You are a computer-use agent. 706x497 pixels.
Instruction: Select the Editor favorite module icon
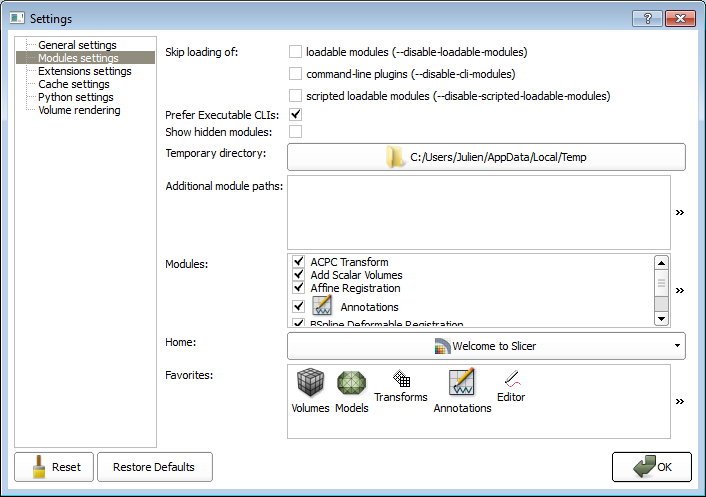point(511,379)
